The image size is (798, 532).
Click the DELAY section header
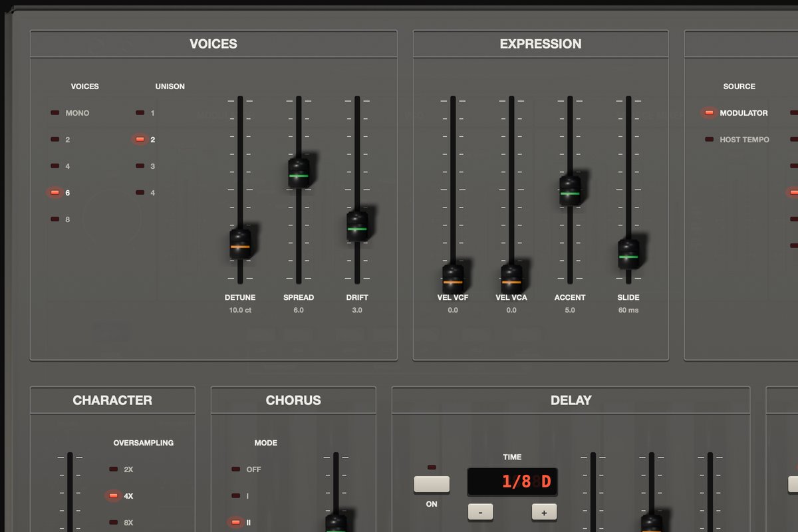point(571,400)
